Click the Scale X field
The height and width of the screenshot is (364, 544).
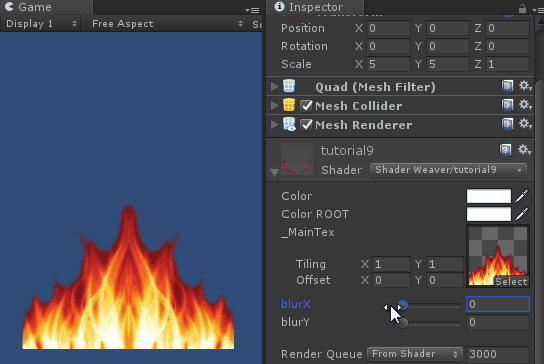click(x=389, y=64)
